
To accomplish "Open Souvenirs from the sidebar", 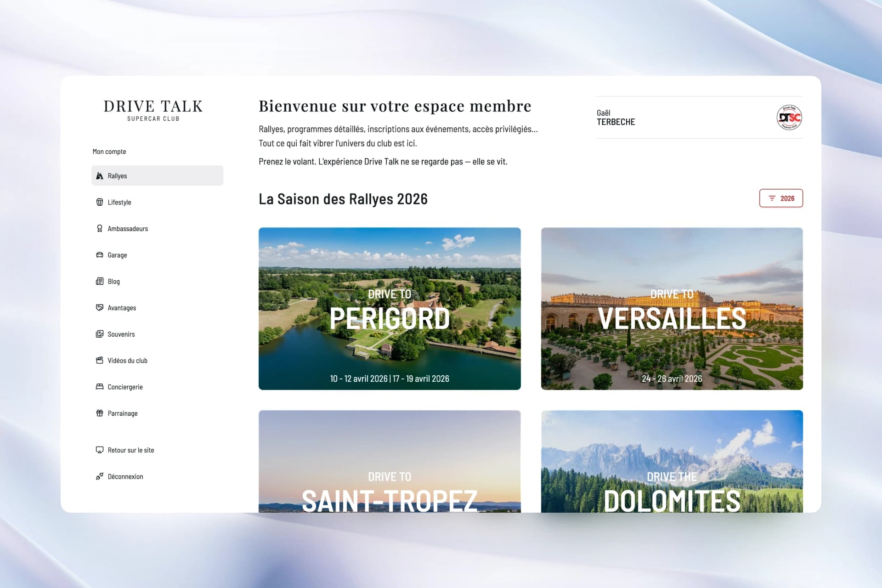I will point(157,334).
